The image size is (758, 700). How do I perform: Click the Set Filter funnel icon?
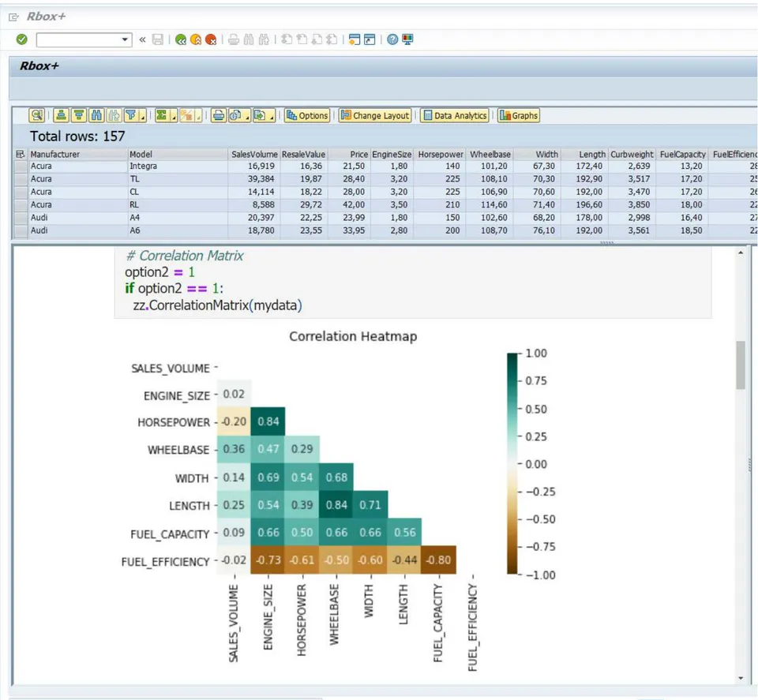point(131,115)
